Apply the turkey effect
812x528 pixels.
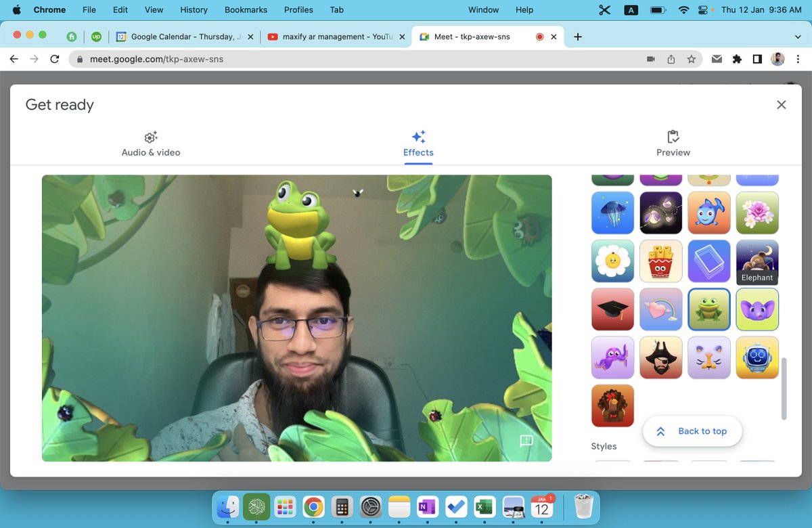pyautogui.click(x=612, y=405)
